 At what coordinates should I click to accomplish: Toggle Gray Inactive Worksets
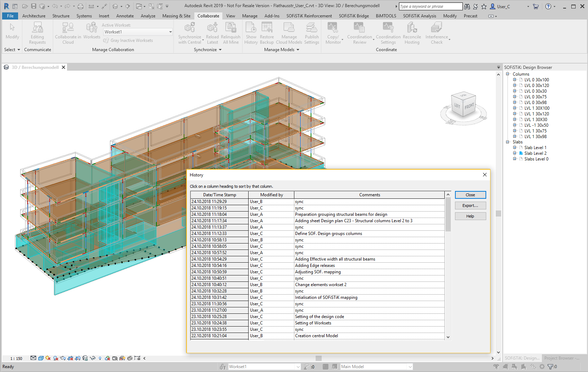tap(128, 40)
